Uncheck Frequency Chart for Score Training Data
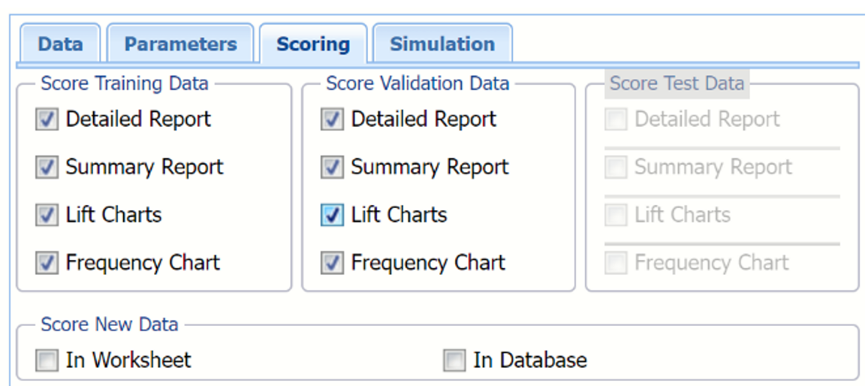 click(x=47, y=263)
